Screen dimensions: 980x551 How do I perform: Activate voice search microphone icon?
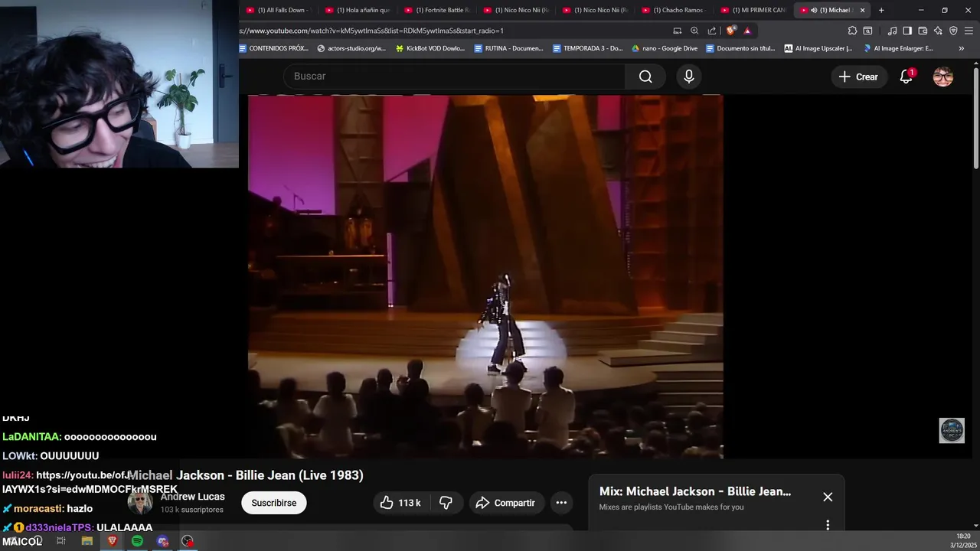coord(689,77)
